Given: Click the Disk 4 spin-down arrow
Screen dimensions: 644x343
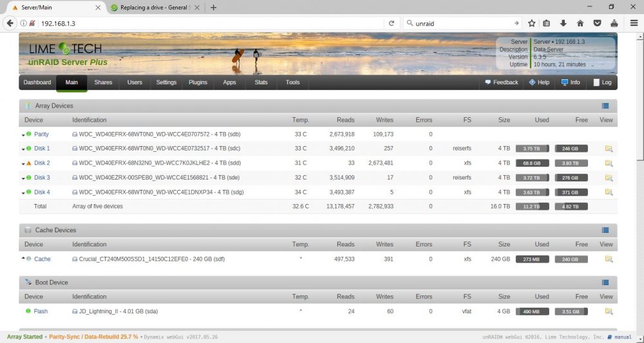Looking at the screenshot, I should (x=23, y=192).
